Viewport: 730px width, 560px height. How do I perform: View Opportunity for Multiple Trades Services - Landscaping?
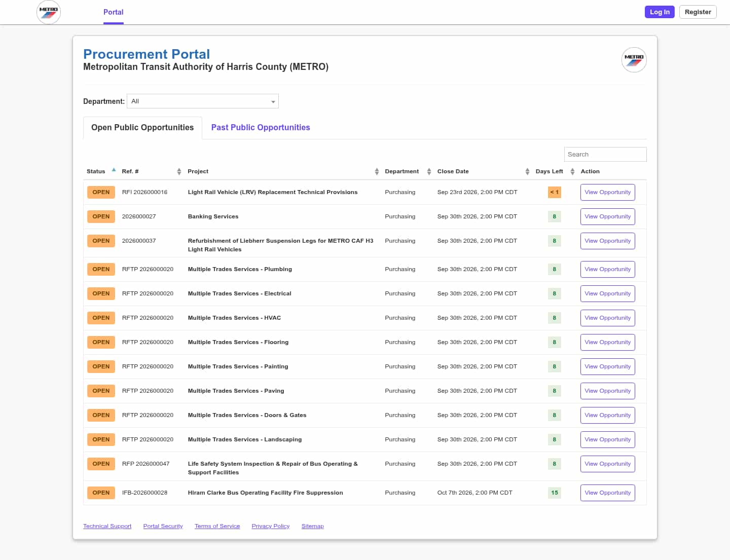pyautogui.click(x=608, y=440)
